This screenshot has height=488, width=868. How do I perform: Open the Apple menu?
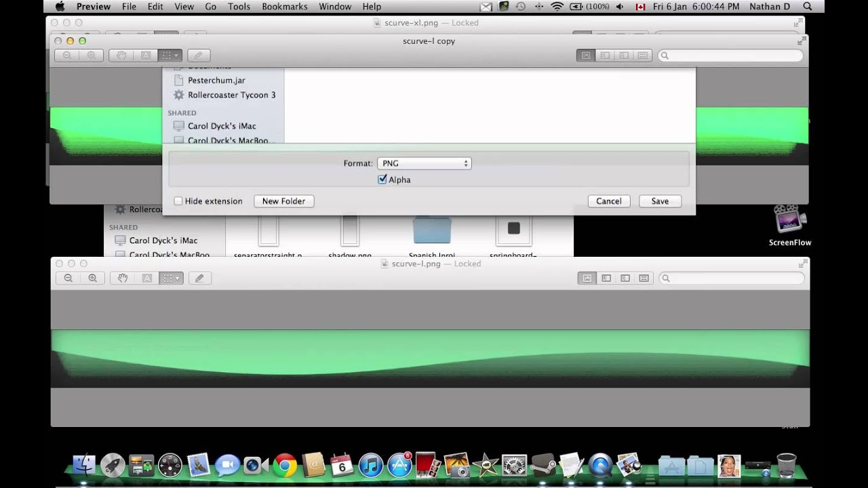59,7
